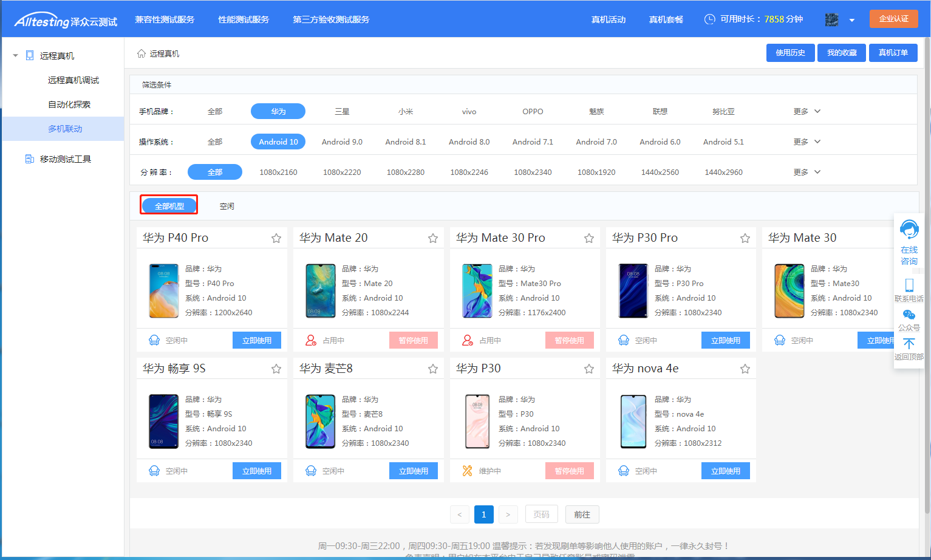The image size is (931, 560).
Task: Open 自动化探索 in sidebar
Action: (x=69, y=104)
